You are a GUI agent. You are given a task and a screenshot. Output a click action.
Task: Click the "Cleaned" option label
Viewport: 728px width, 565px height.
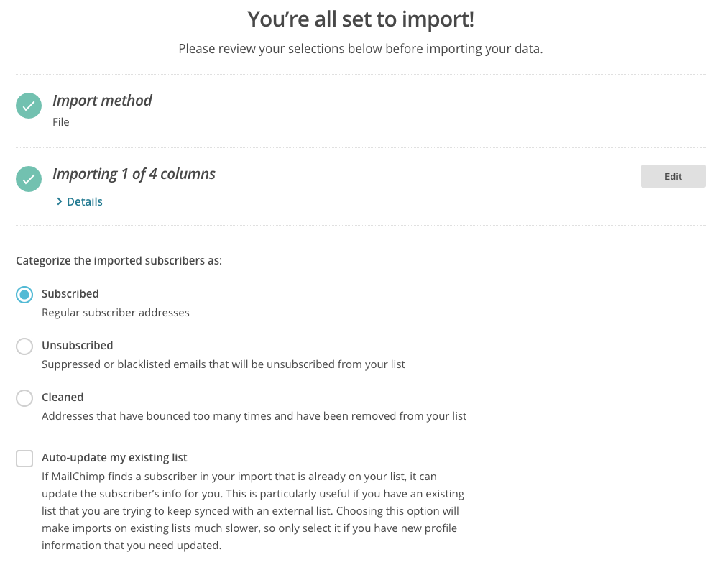point(63,398)
